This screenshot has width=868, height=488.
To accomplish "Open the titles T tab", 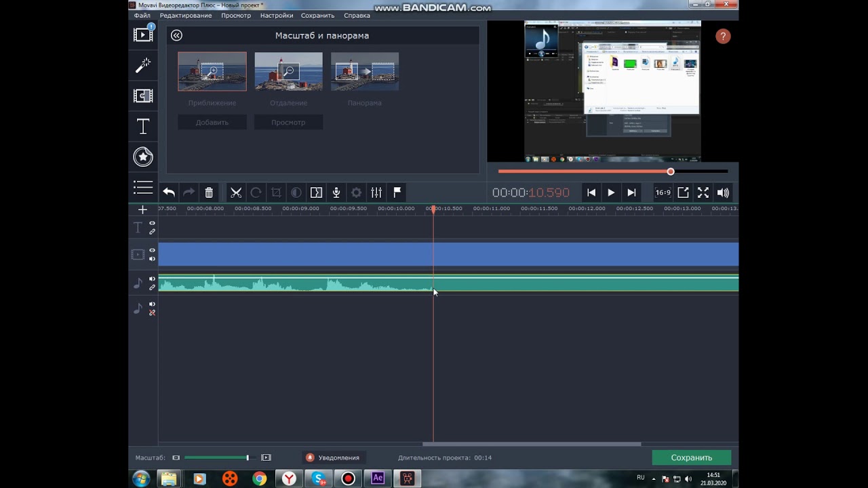I will (x=143, y=126).
